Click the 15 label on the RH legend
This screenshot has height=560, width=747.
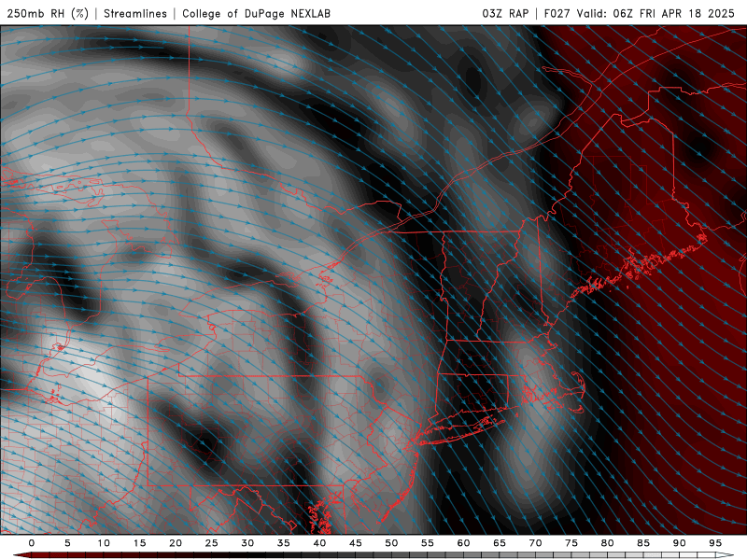(139, 543)
